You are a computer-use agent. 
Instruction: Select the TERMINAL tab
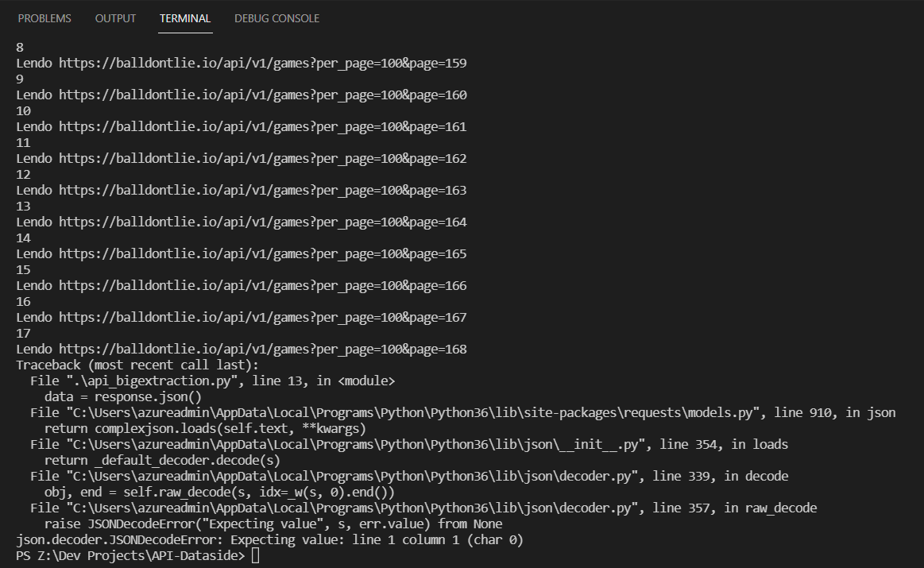pos(185,18)
